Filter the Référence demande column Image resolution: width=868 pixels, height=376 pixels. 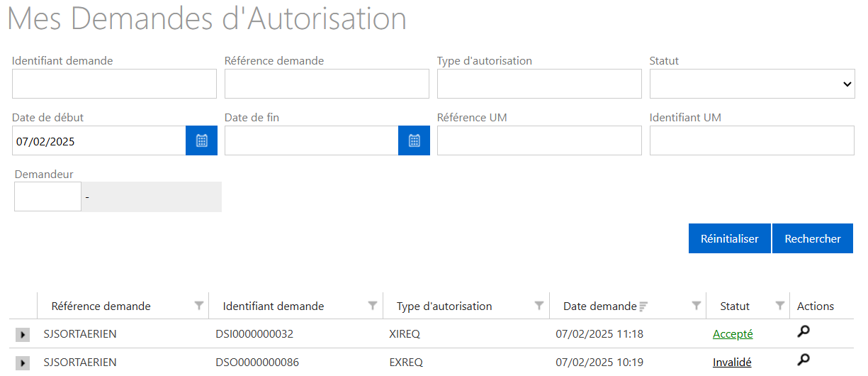coord(199,306)
